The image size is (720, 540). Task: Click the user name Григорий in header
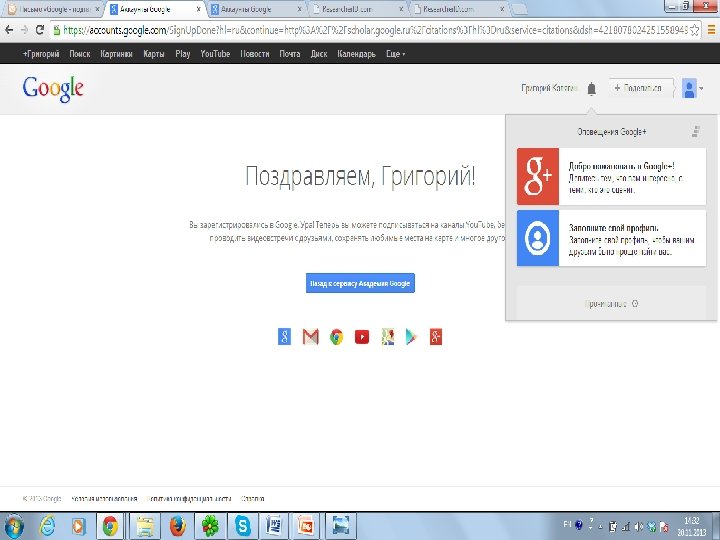(x=549, y=88)
